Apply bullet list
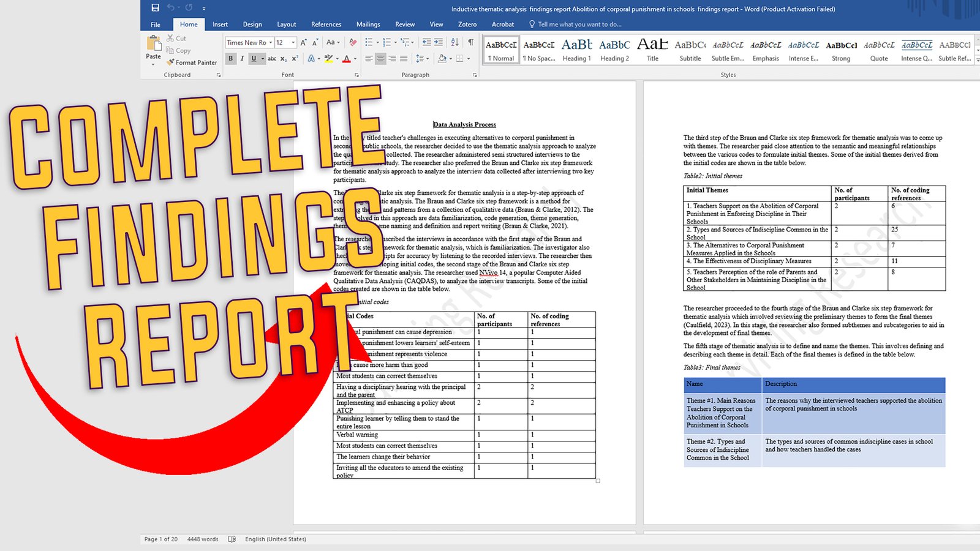Image resolution: width=980 pixels, height=551 pixels. click(x=369, y=42)
